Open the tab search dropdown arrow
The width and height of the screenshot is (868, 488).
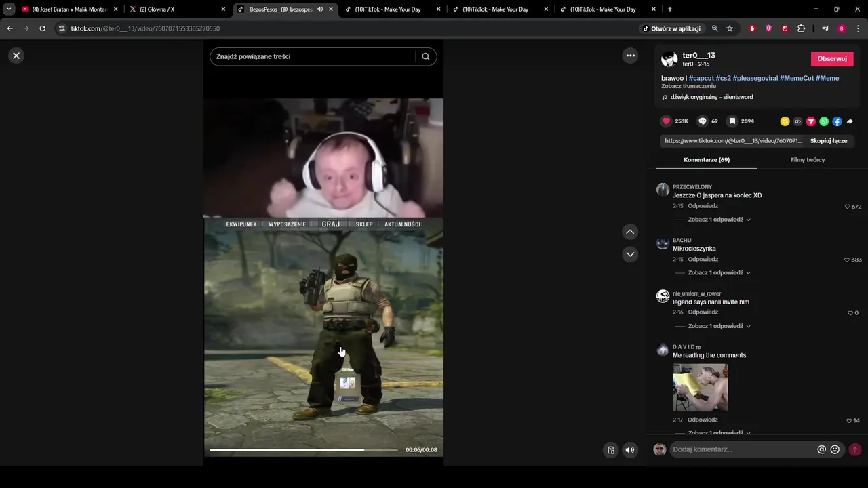pyautogui.click(x=9, y=9)
